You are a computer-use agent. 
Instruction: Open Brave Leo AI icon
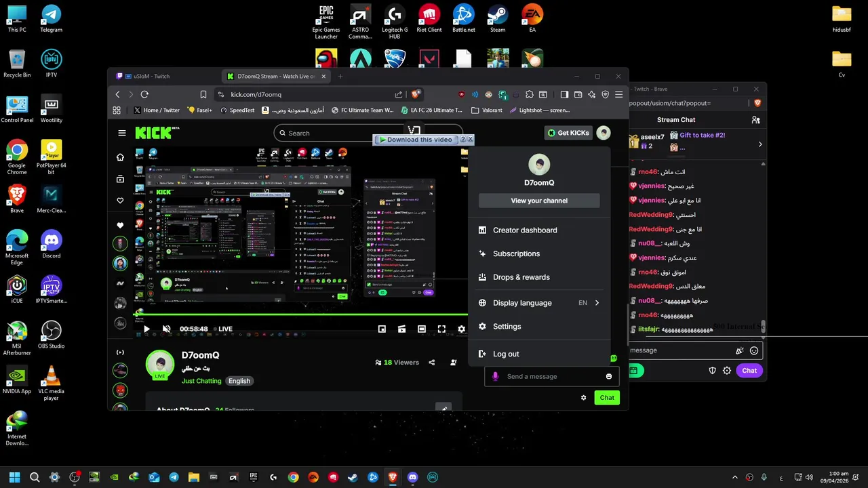(x=591, y=94)
